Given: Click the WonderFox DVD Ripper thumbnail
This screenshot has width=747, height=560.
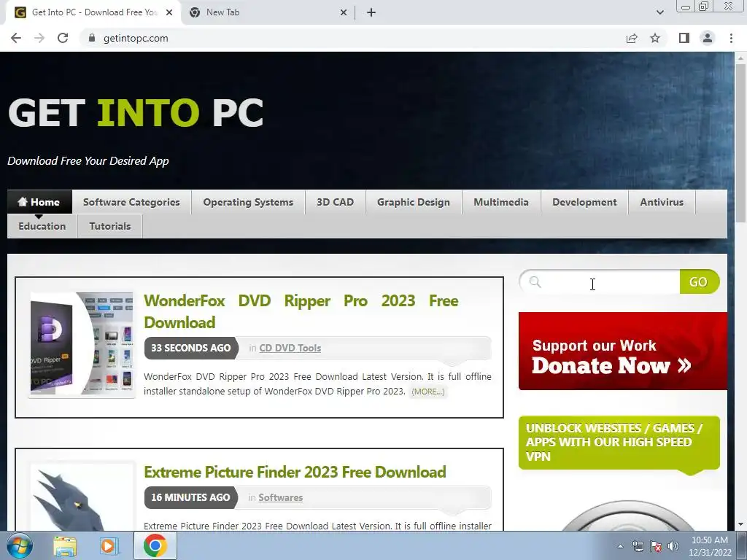Looking at the screenshot, I should 82,344.
